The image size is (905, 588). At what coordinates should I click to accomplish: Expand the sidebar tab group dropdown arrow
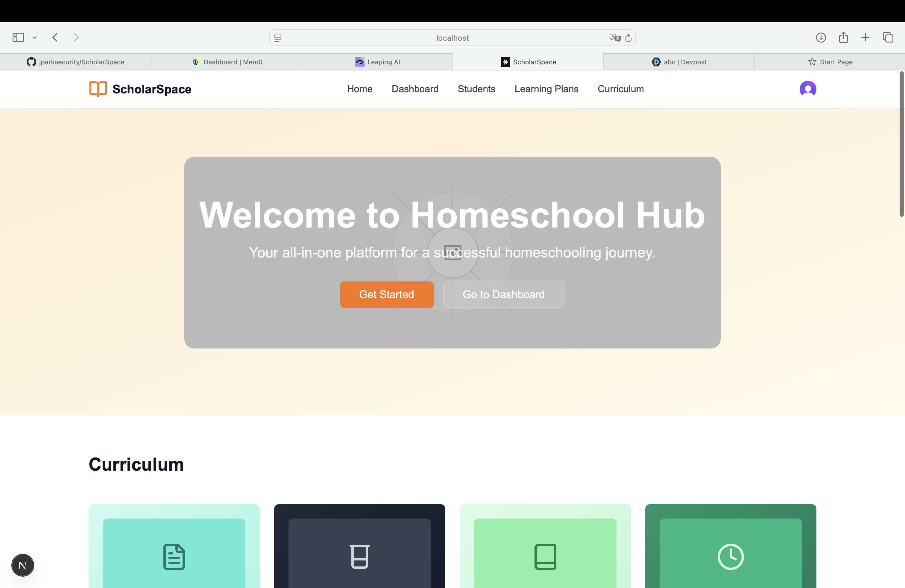35,37
